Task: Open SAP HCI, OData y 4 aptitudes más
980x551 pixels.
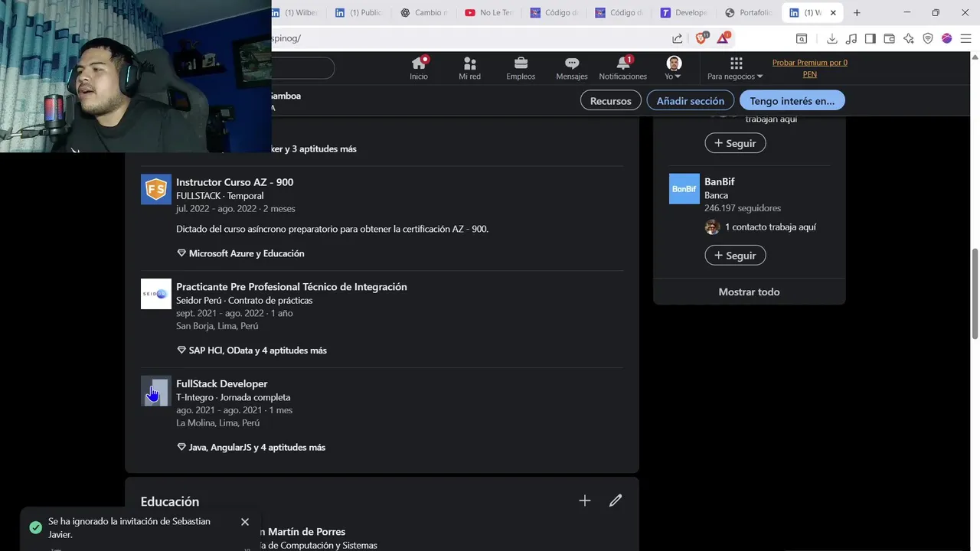Action: pos(252,350)
